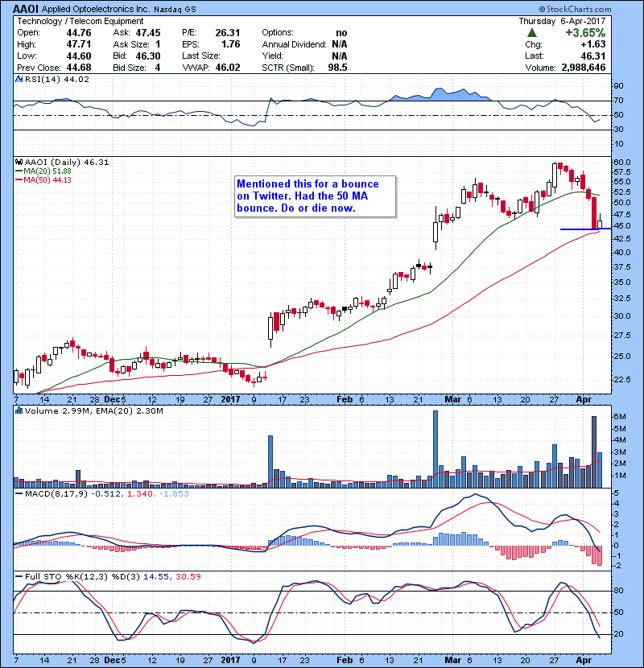
Task: Click the Dec label on bottom date axis
Action: (x=112, y=660)
